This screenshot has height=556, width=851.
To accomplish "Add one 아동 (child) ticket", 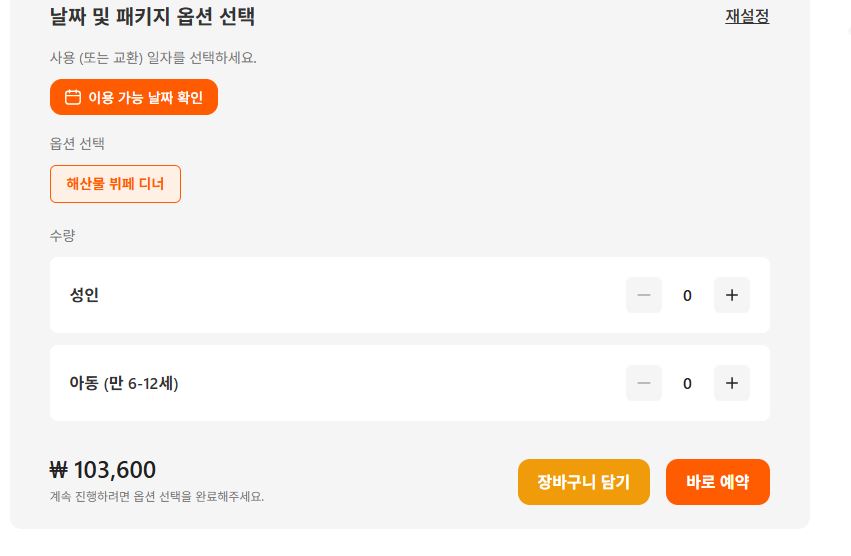I will [731, 383].
